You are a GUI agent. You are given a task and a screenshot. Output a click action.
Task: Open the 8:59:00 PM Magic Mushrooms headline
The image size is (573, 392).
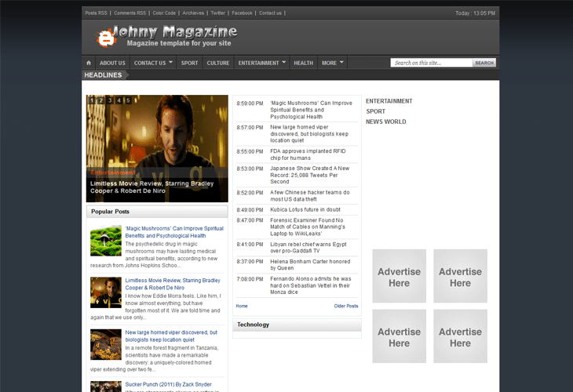[312, 110]
